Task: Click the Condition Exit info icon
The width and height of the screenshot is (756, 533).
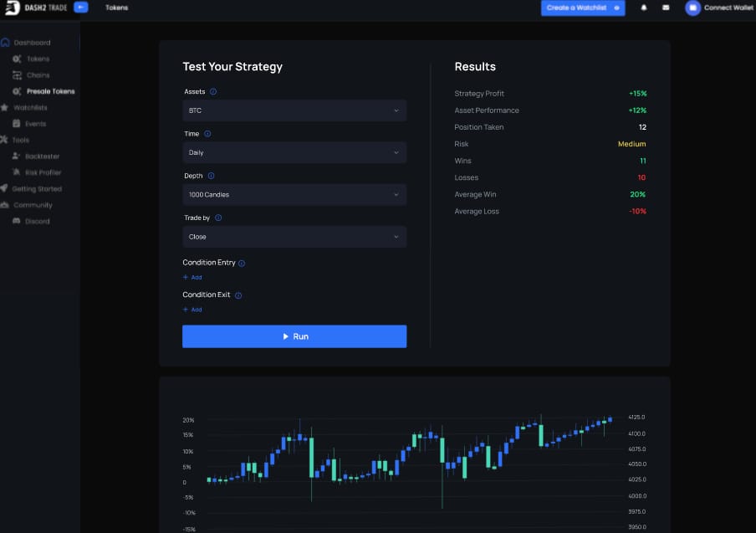Action: pyautogui.click(x=238, y=295)
